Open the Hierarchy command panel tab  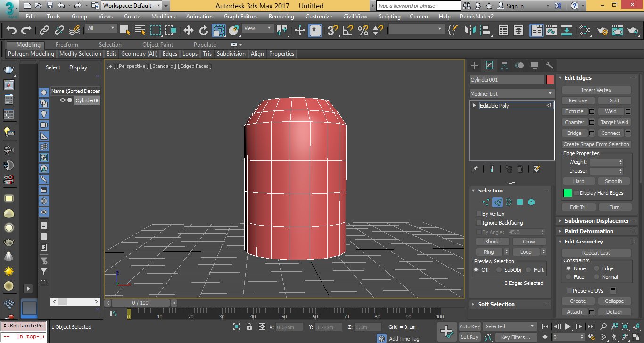coord(504,66)
